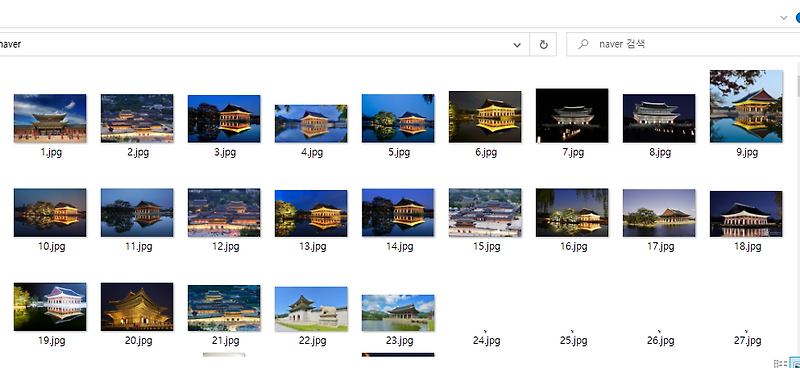Select thumbnail of 2.jpg
The width and height of the screenshot is (800, 368).
pos(137,118)
